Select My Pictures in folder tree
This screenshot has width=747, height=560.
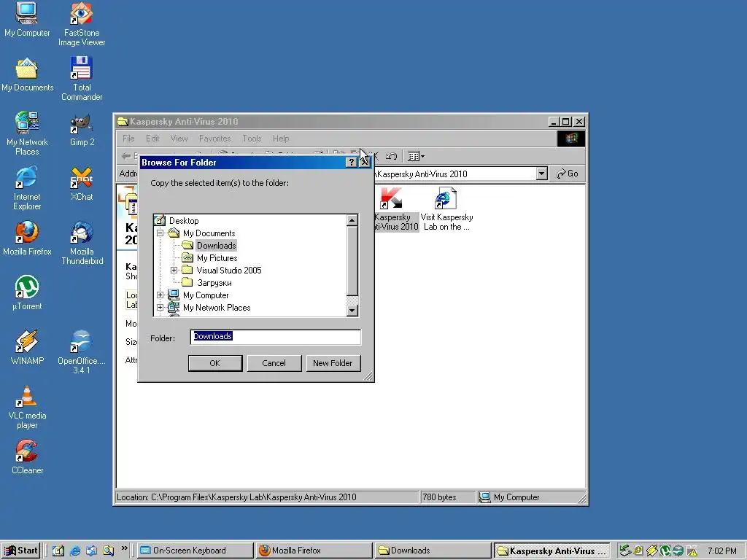click(217, 258)
